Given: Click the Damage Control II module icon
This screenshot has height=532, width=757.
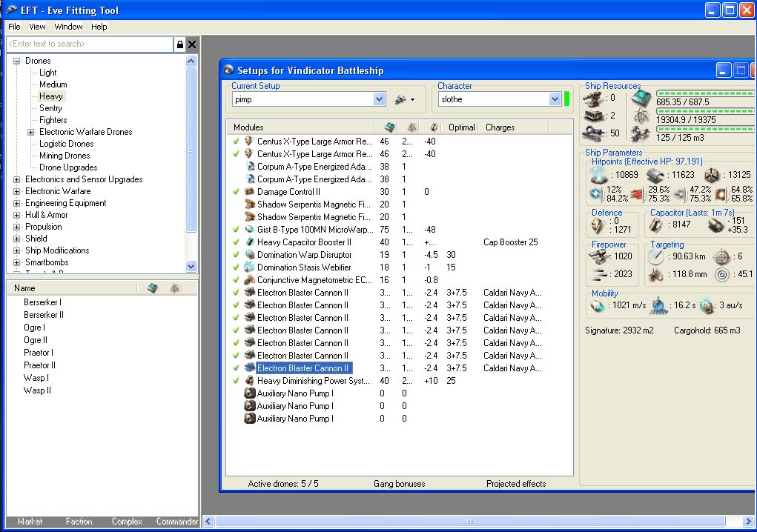Looking at the screenshot, I should click(x=250, y=192).
